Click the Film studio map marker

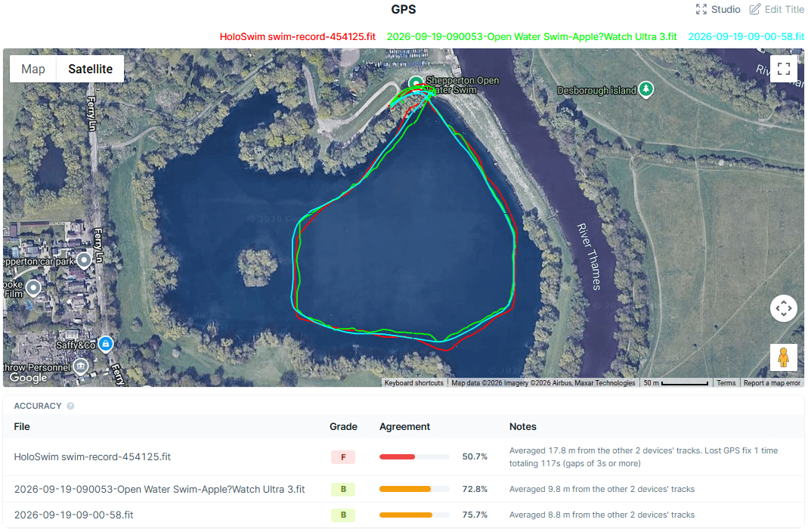(x=33, y=287)
